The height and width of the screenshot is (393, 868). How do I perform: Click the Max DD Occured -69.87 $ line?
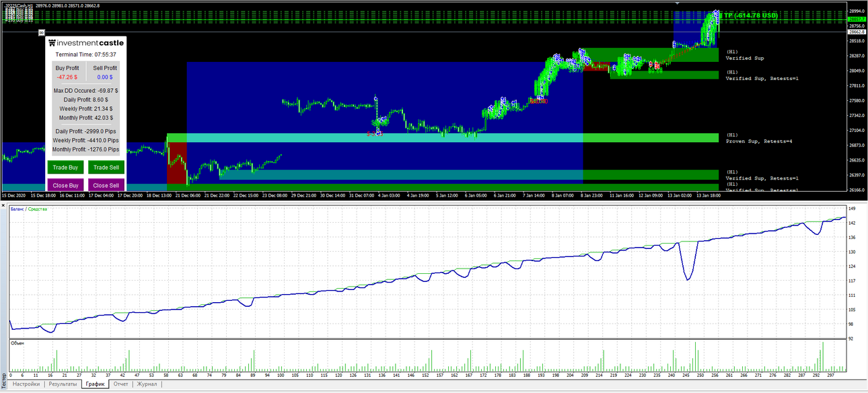[85, 90]
